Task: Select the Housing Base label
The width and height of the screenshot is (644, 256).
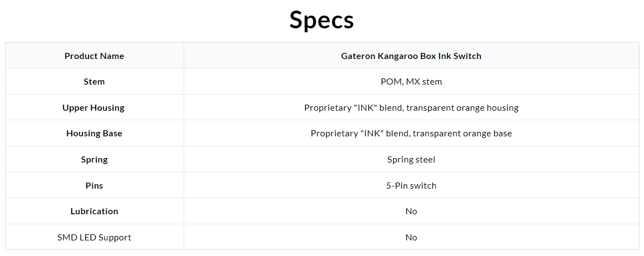Action: 95,134
